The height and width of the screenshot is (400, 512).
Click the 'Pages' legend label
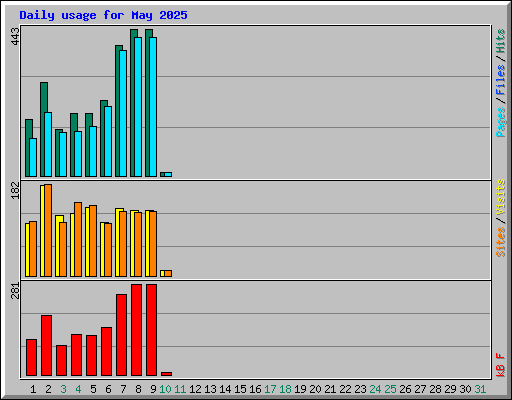(x=501, y=122)
